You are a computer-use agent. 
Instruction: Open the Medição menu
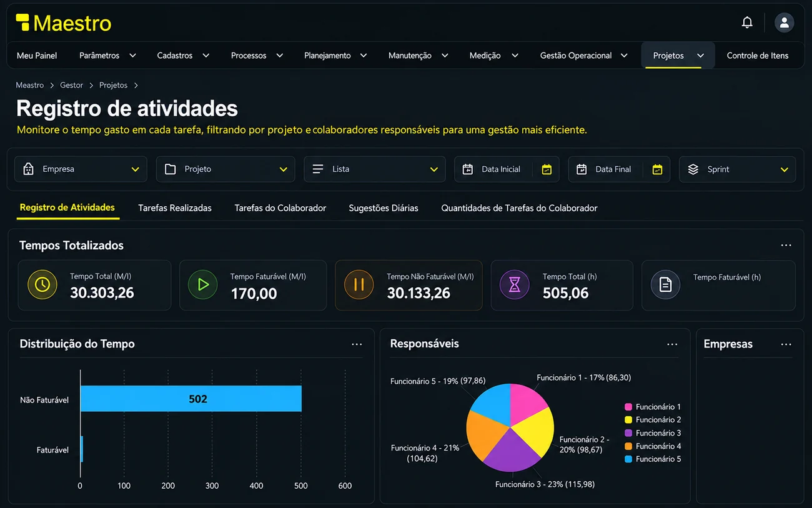coord(493,56)
